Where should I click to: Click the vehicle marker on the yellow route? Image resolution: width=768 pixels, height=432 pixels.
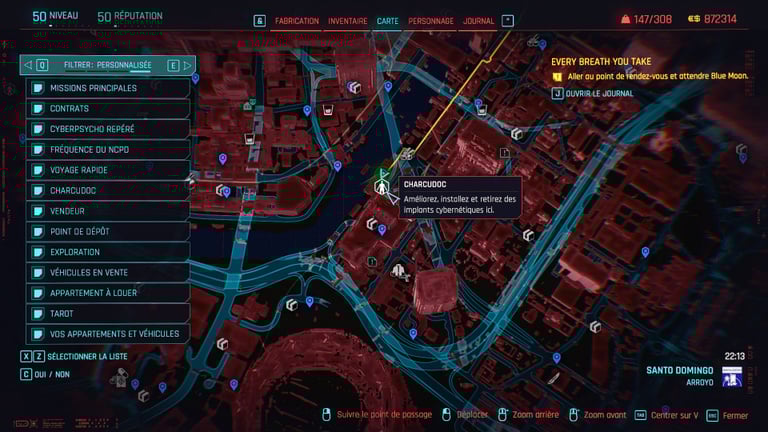point(407,154)
